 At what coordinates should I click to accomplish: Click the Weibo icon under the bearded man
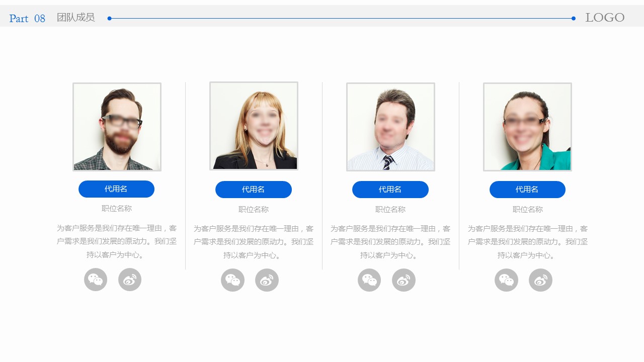point(130,280)
